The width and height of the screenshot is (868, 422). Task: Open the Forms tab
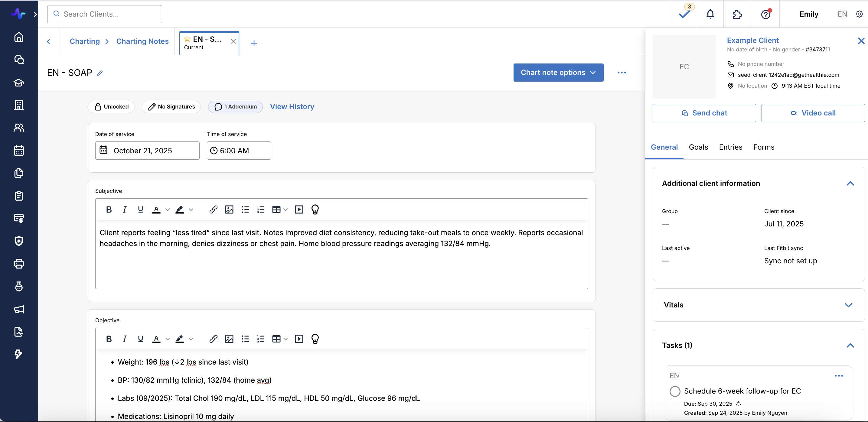[x=764, y=147]
